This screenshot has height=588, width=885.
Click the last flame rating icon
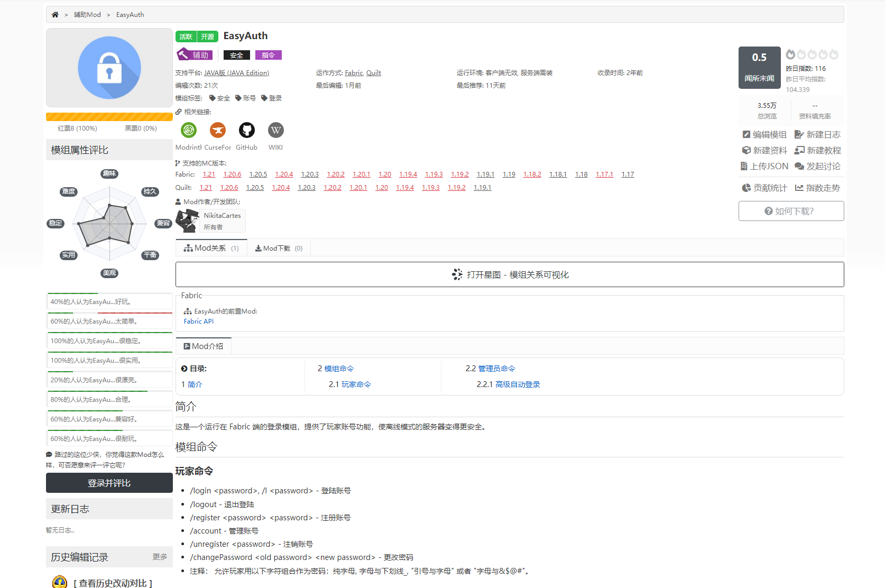(x=834, y=54)
